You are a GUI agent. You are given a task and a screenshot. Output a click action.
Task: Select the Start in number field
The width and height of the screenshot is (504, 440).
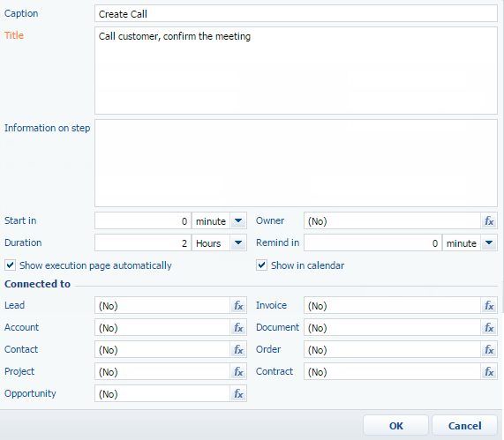coord(143,220)
